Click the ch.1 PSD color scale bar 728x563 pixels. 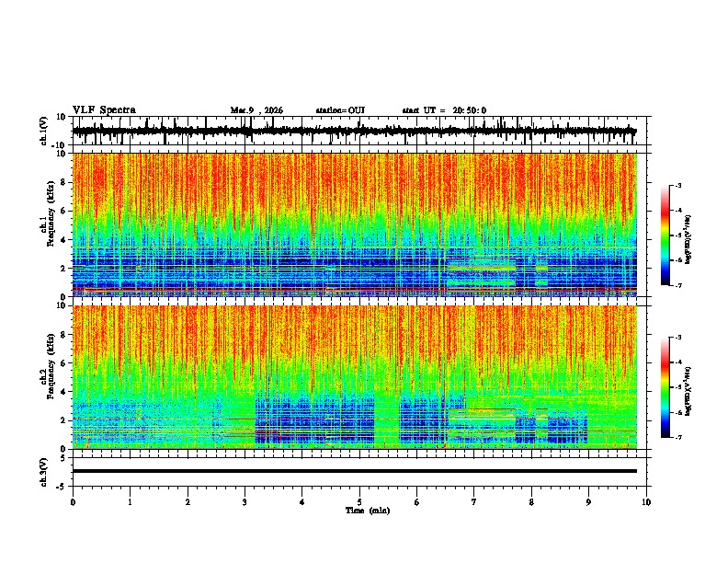[665, 236]
